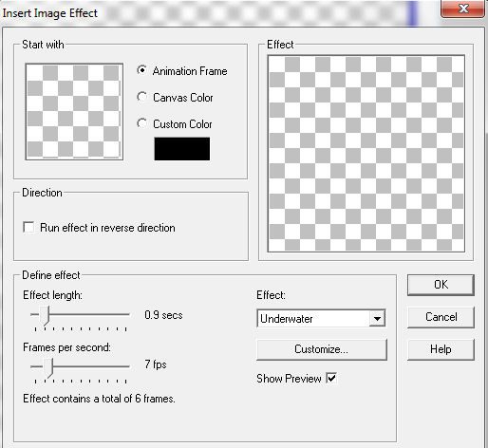Viewport: 488px width, 448px height.
Task: Open Help for this dialog
Action: (441, 349)
